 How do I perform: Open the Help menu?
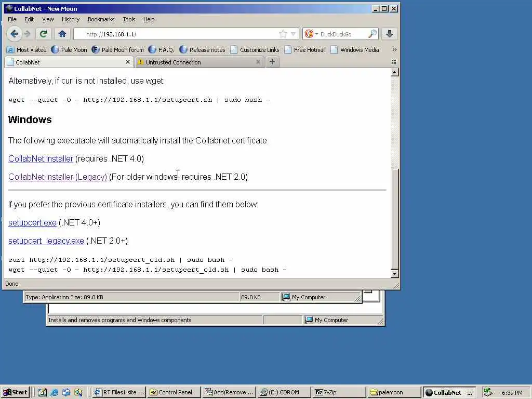tap(149, 19)
